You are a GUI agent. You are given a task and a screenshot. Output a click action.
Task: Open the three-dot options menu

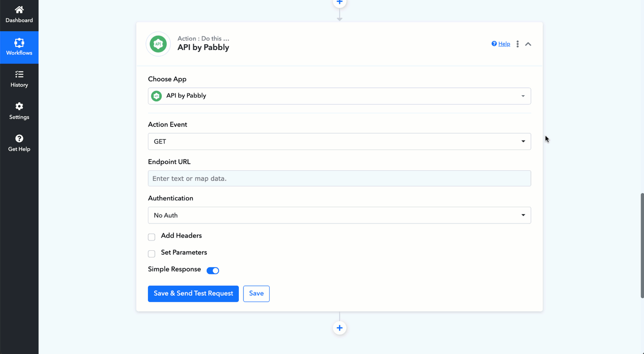point(517,44)
